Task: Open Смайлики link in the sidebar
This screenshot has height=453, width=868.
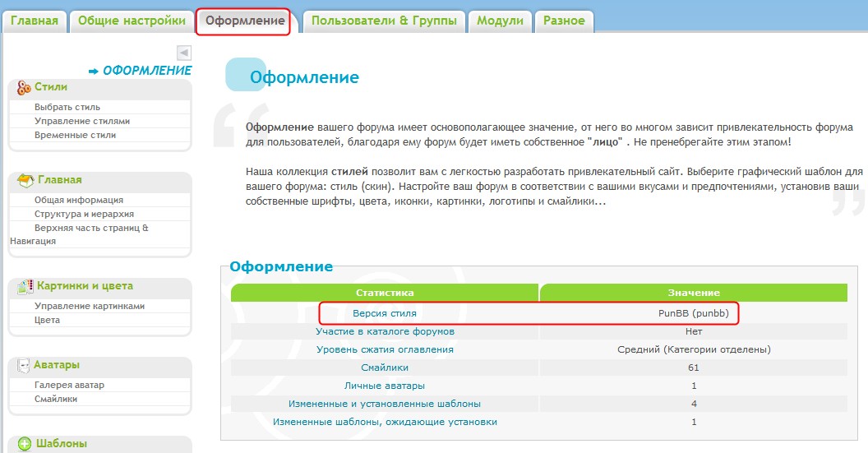Action: click(55, 398)
